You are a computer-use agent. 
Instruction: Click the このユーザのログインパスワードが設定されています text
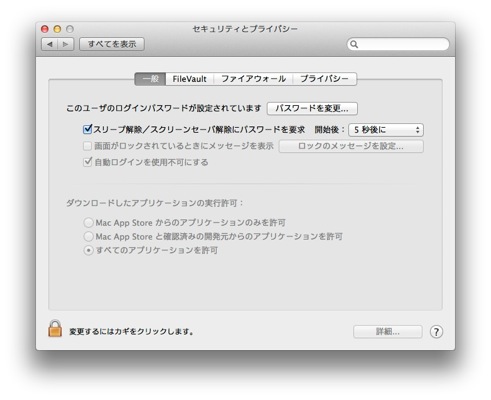tap(164, 108)
